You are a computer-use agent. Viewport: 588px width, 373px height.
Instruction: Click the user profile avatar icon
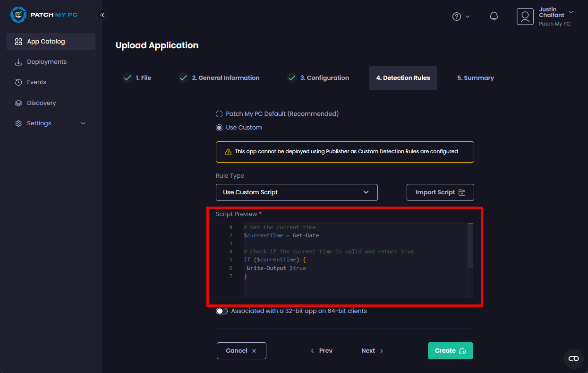(x=525, y=17)
